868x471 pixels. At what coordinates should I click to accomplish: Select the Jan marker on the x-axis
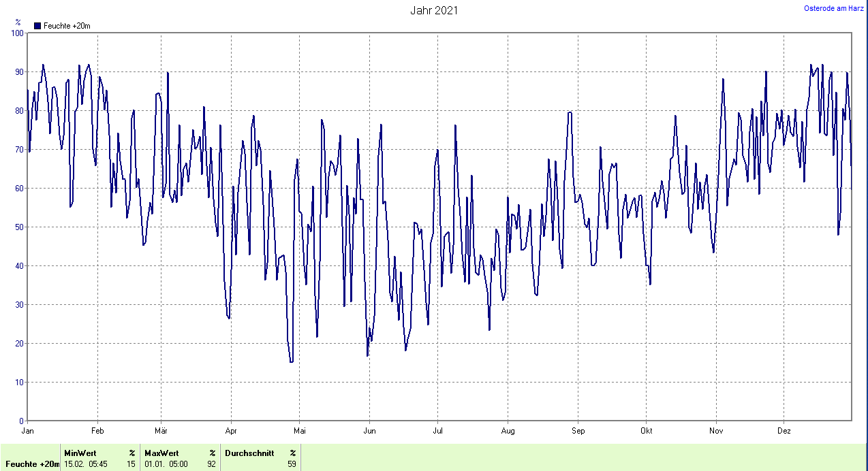(x=28, y=430)
